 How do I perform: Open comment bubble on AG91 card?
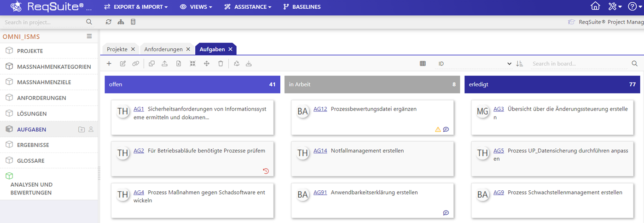(446, 212)
